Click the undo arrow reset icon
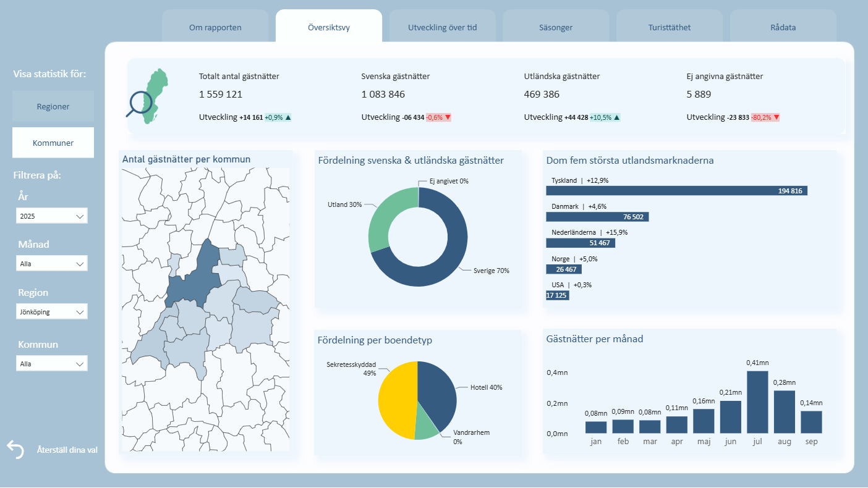 [x=15, y=449]
